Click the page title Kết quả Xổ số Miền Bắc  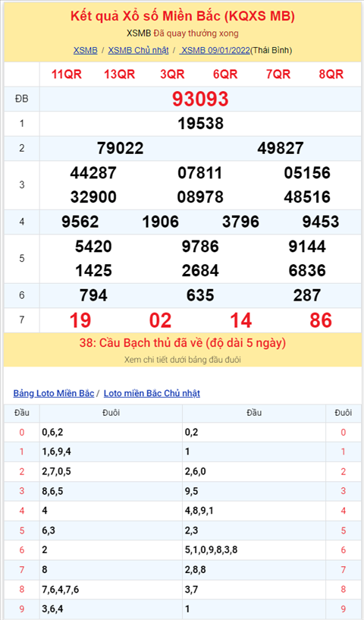tap(182, 16)
